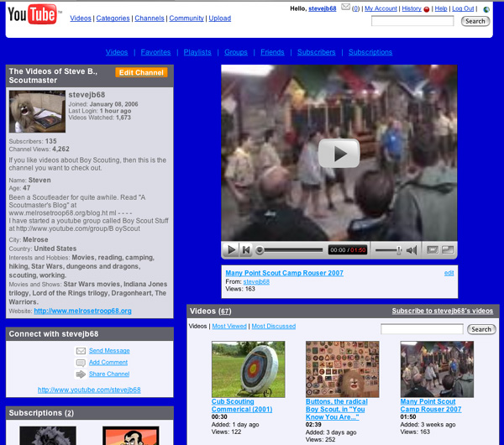Switch player to the full screen icon

point(448,249)
